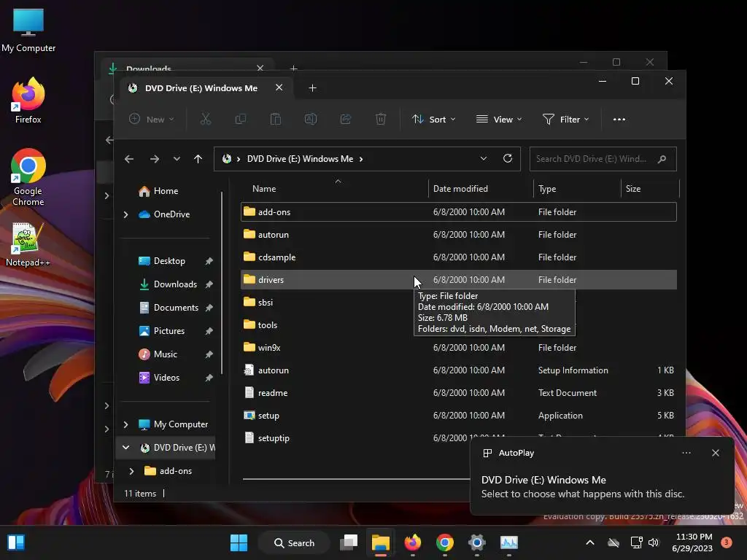
Task: Expand add-ons subfolder in navigation tree
Action: coord(132,471)
